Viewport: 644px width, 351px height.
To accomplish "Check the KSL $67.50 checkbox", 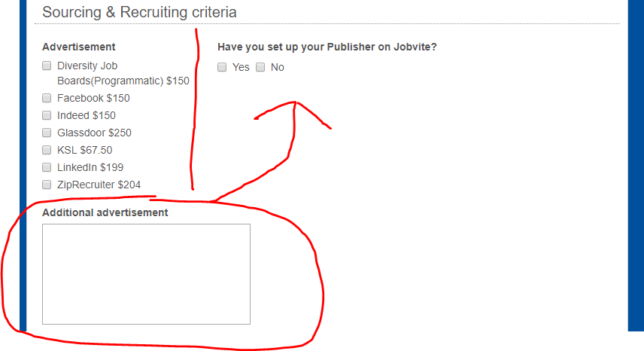I will pos(47,150).
